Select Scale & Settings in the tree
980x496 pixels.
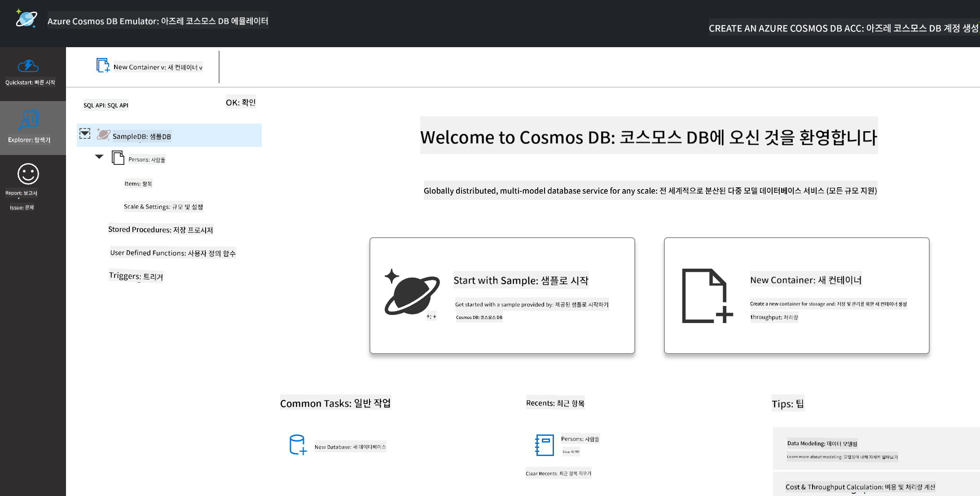(163, 207)
